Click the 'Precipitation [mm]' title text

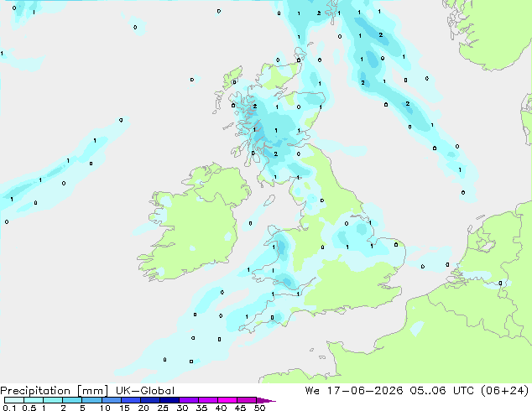point(55,391)
